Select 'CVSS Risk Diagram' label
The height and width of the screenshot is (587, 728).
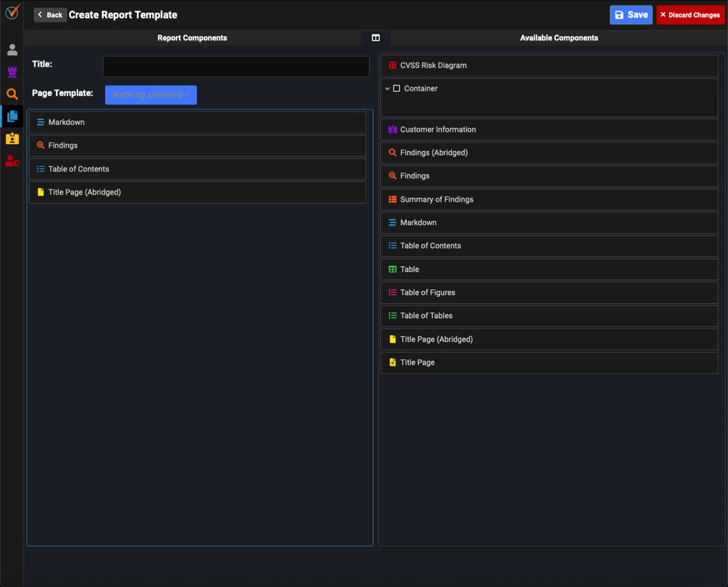pos(434,65)
